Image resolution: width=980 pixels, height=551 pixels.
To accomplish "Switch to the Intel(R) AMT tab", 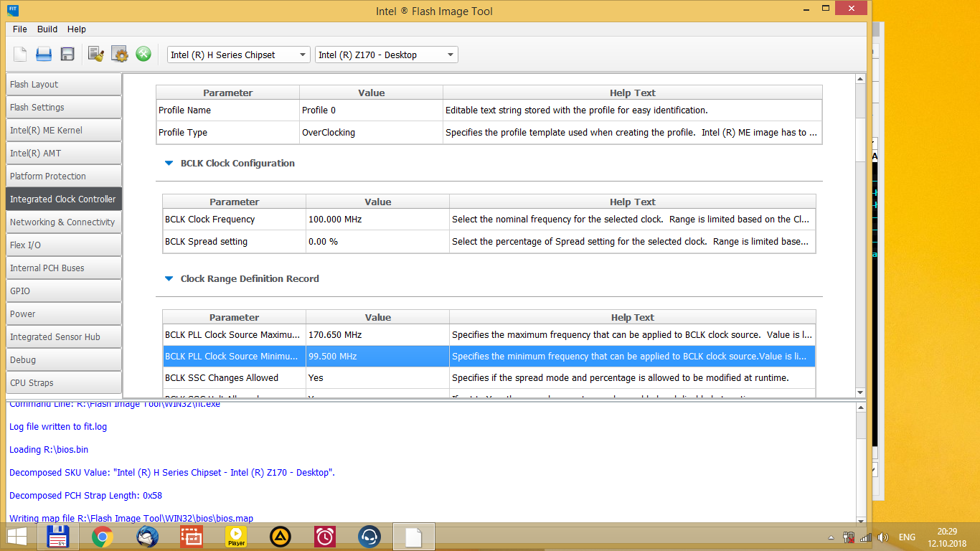I will tap(63, 153).
